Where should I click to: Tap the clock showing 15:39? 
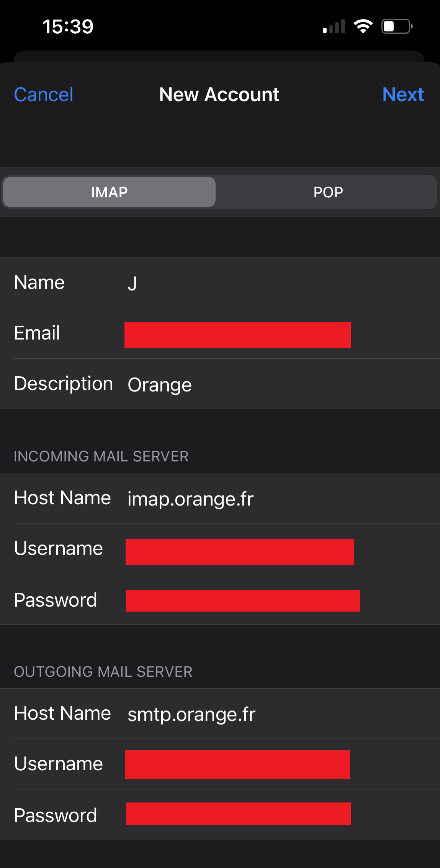[x=68, y=26]
